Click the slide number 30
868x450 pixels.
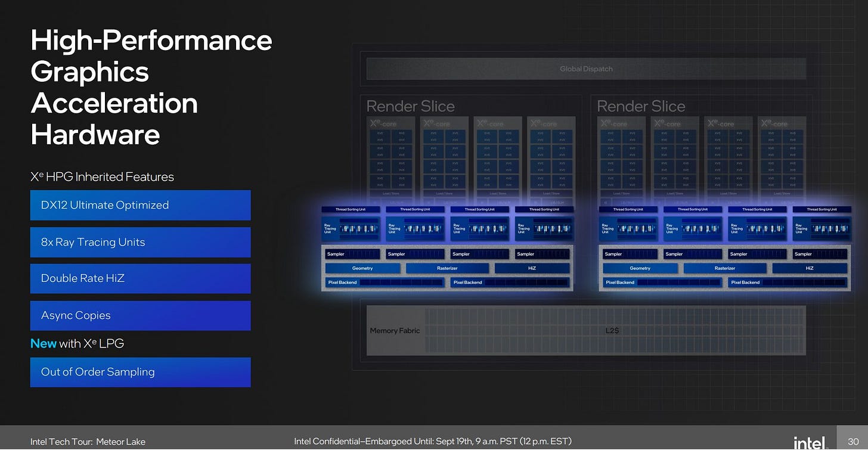coord(853,442)
